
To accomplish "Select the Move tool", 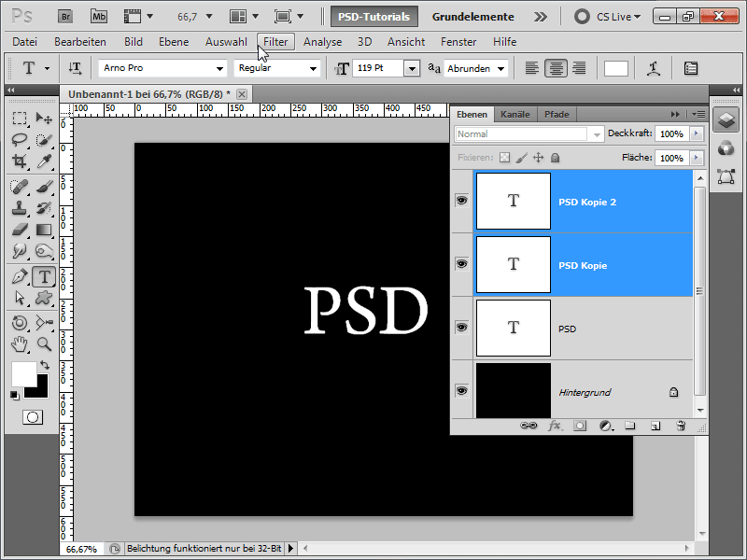I will click(x=44, y=118).
